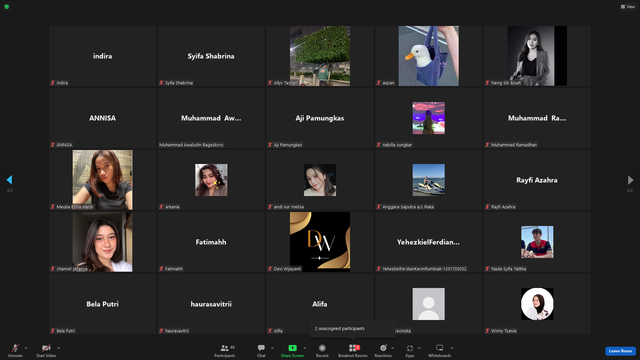Start Video with the camera icon
This screenshot has height=360, width=640.
pos(46,348)
